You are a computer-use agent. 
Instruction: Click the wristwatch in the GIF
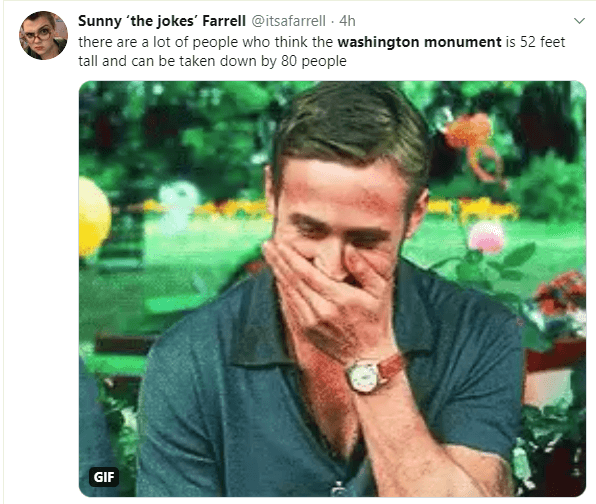point(364,377)
